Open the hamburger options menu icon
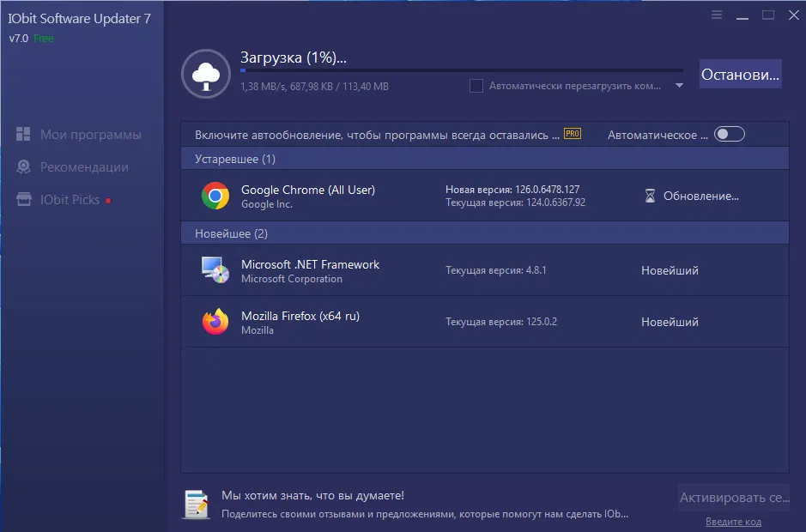The height and width of the screenshot is (532, 806). point(717,15)
